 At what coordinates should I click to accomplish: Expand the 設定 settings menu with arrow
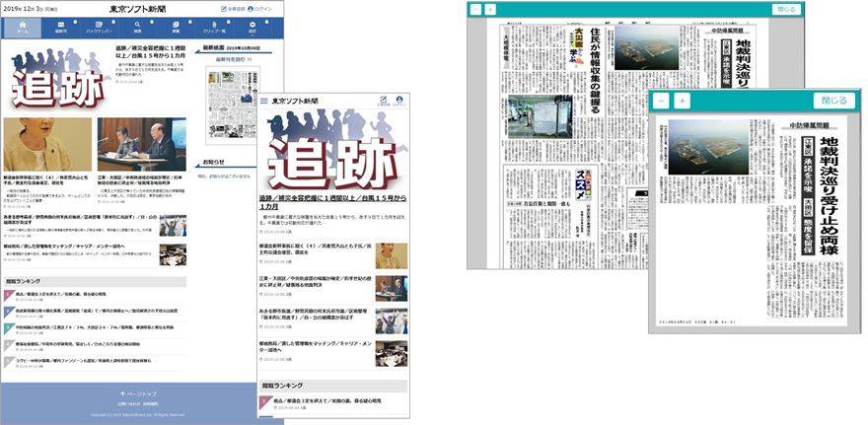click(x=253, y=28)
